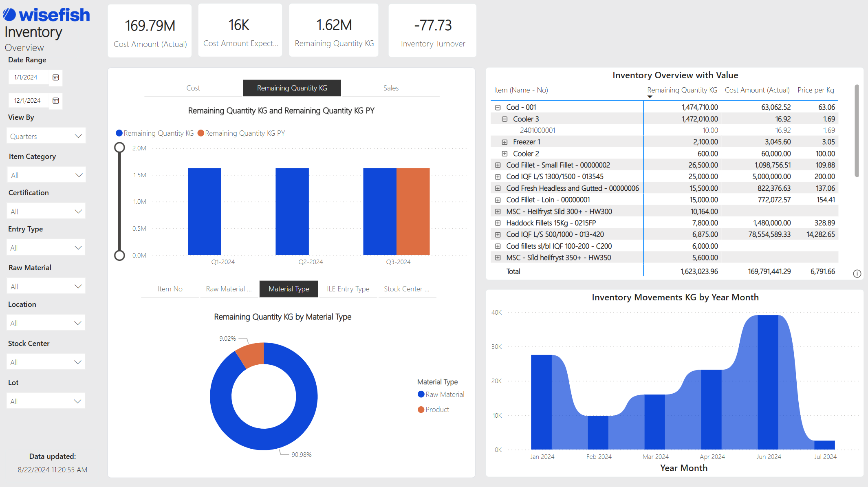Toggle Product legend entry in donut chart
868x487 pixels.
pos(433,410)
